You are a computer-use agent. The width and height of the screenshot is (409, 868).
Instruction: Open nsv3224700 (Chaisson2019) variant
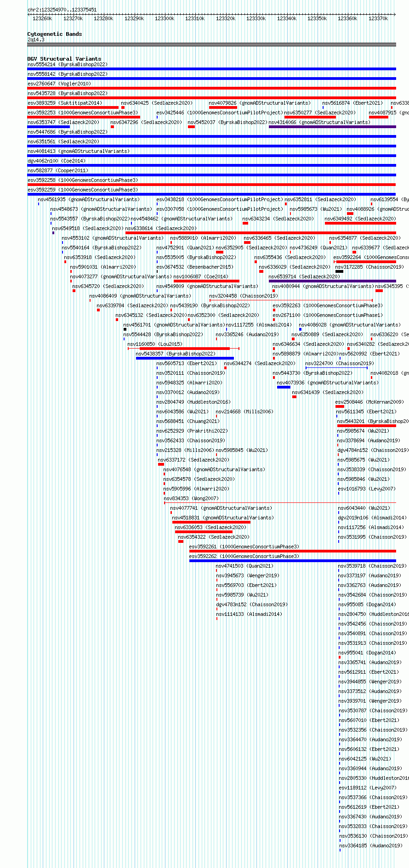tap(340, 364)
